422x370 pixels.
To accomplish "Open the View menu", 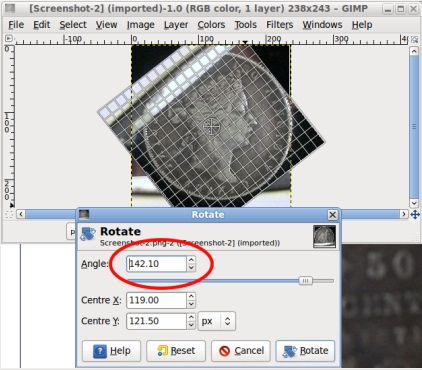I will [x=106, y=25].
